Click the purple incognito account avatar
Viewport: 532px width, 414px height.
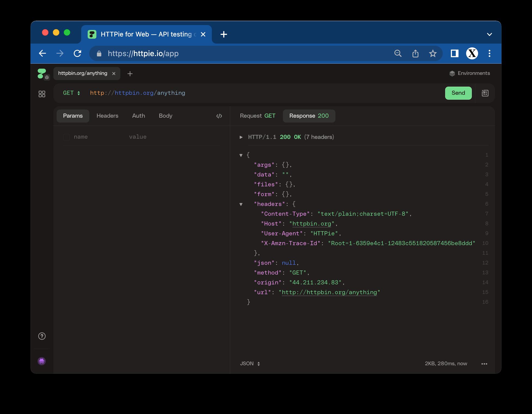point(42,361)
